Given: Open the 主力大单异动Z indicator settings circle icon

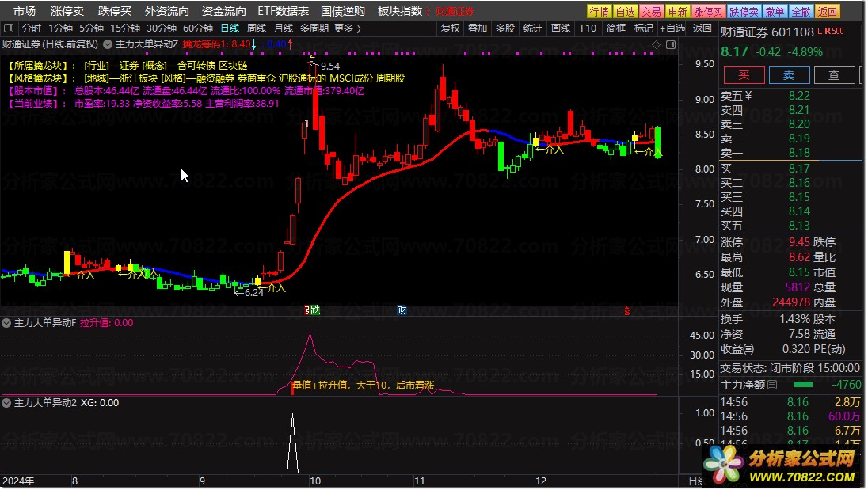Looking at the screenshot, I should (x=108, y=44).
